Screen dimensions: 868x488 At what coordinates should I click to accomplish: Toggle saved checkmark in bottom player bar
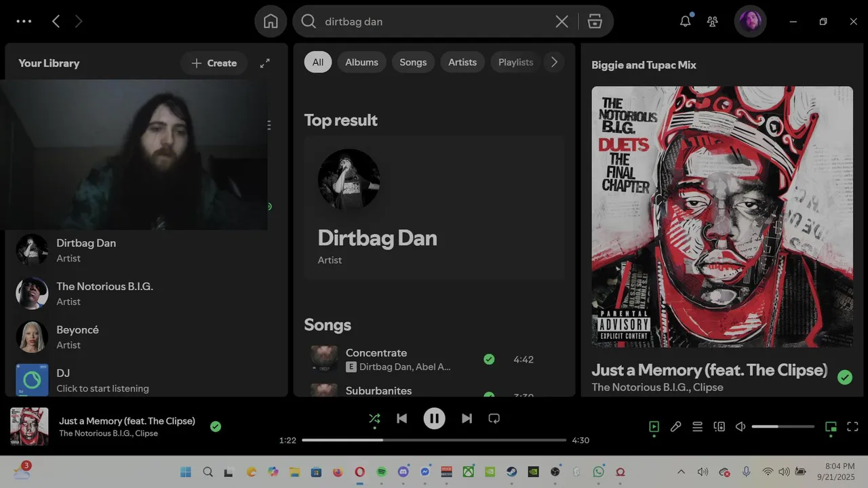[x=216, y=426]
